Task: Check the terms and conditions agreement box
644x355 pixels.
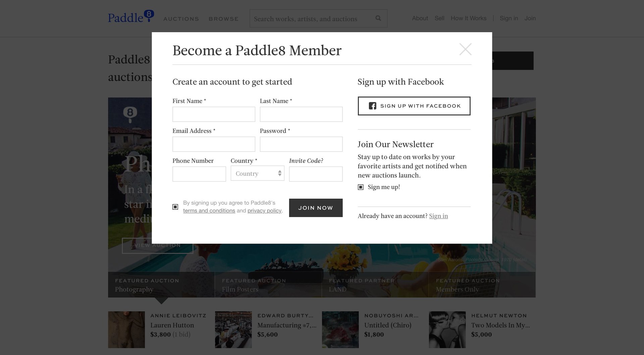Action: [x=175, y=207]
